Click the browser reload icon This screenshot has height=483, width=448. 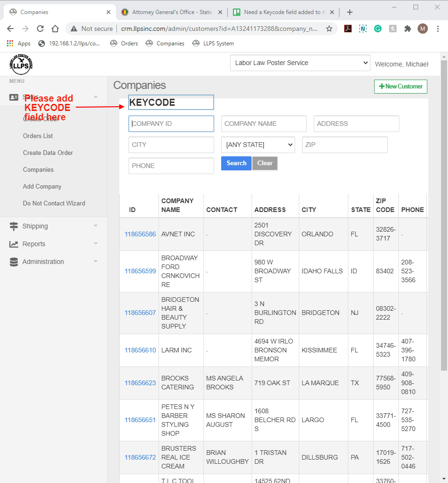tap(40, 29)
